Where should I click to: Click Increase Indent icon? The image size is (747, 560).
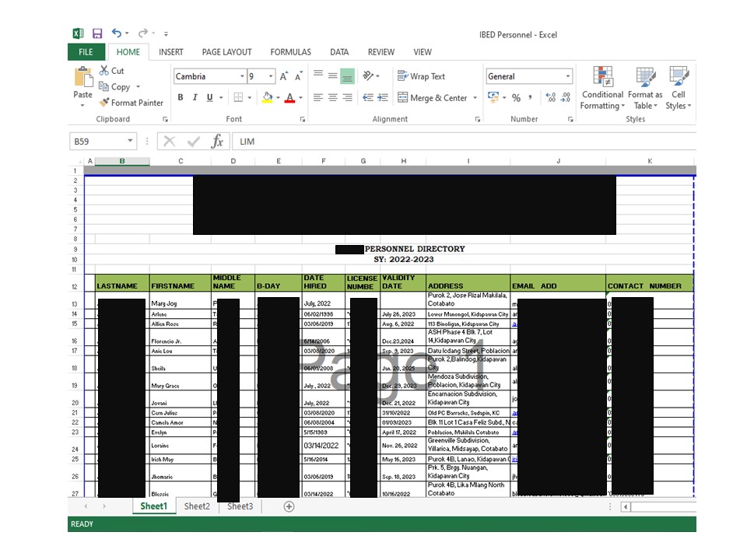pos(383,98)
